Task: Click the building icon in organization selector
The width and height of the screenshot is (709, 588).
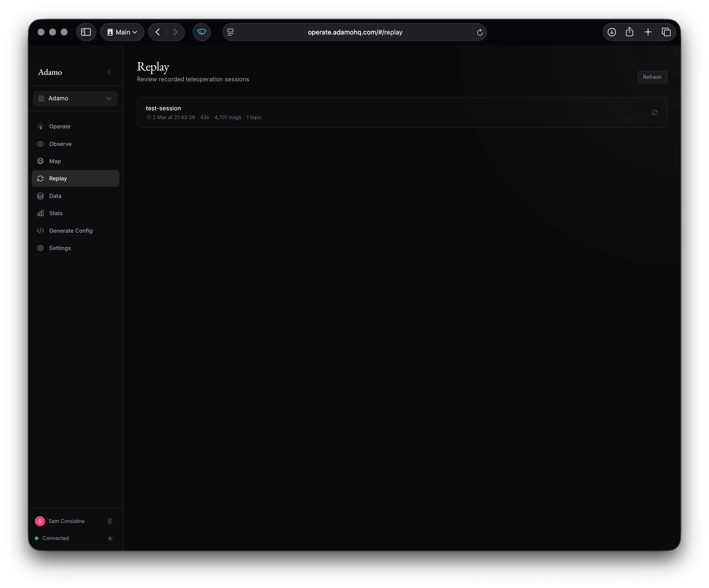Action: click(x=42, y=98)
